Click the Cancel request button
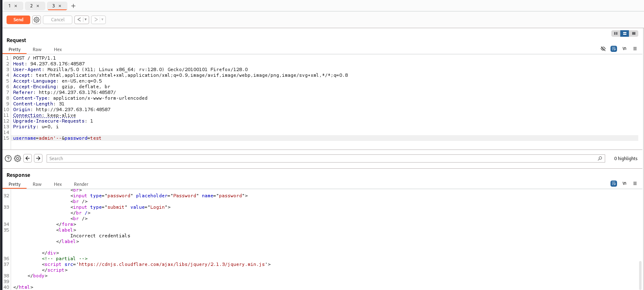644x290 pixels. tap(58, 20)
